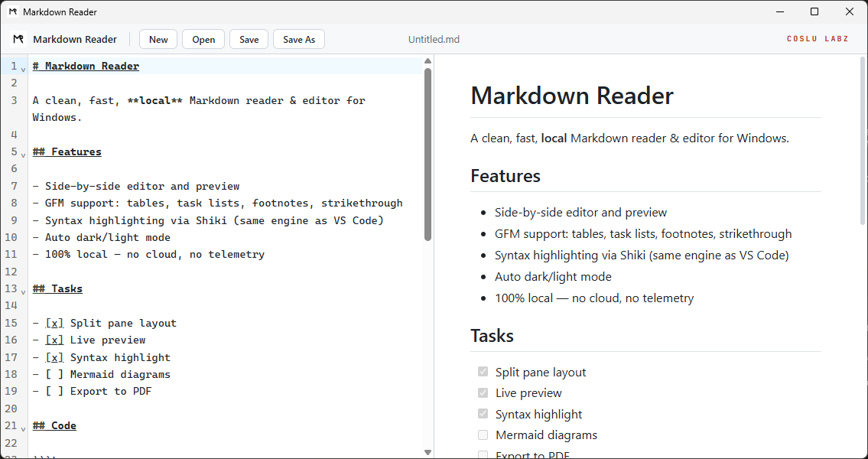Click the '## Code' line in editor
The image size is (868, 459).
click(54, 425)
